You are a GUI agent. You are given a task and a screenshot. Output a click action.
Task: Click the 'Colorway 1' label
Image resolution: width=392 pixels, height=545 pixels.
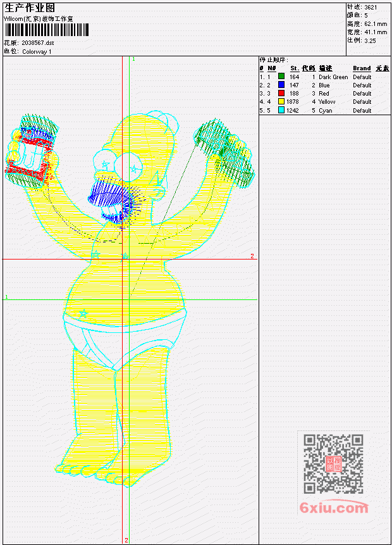pos(37,52)
